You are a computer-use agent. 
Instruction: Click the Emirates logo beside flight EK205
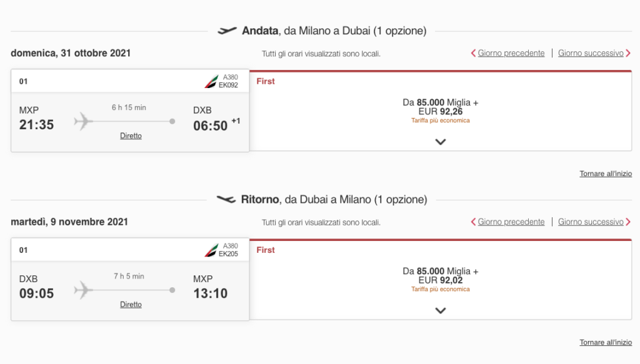(211, 250)
